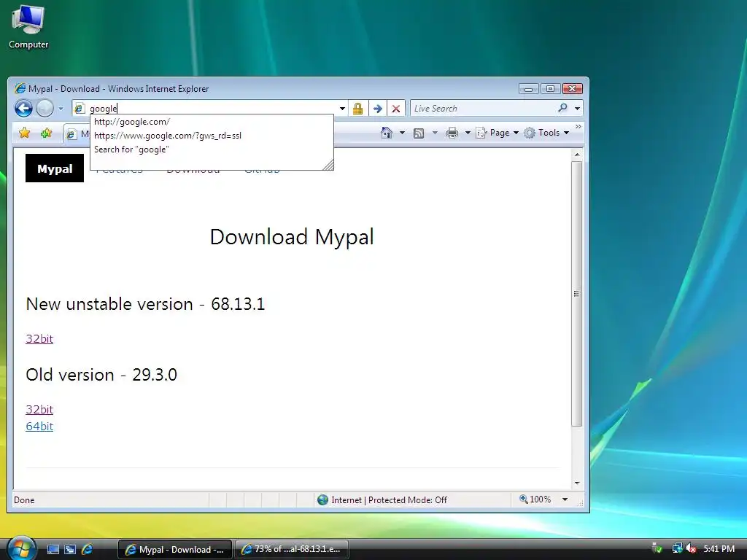Click the Home icon
Screen dimensions: 747x560
click(x=387, y=133)
